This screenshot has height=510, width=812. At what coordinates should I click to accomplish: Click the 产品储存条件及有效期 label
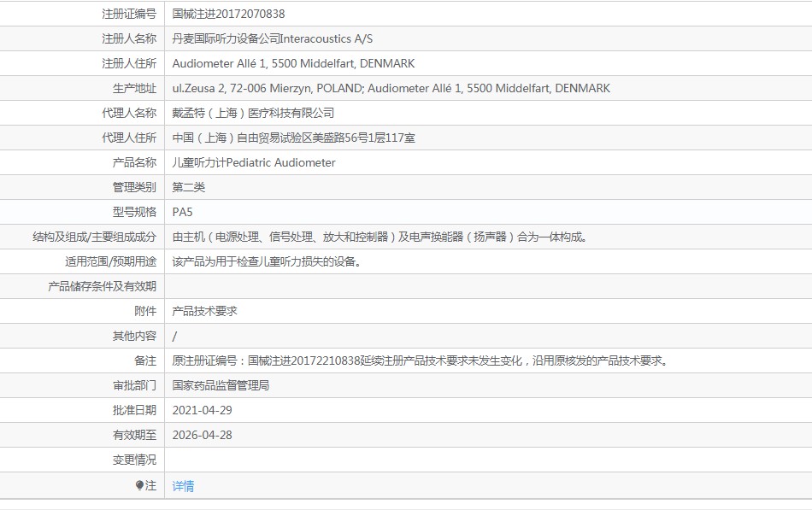[x=102, y=286]
